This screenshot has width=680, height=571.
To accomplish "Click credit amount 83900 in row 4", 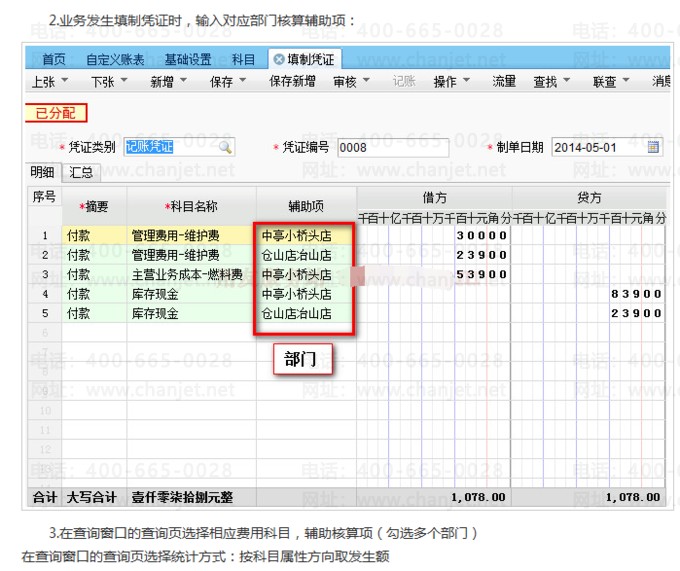I will tap(636, 294).
